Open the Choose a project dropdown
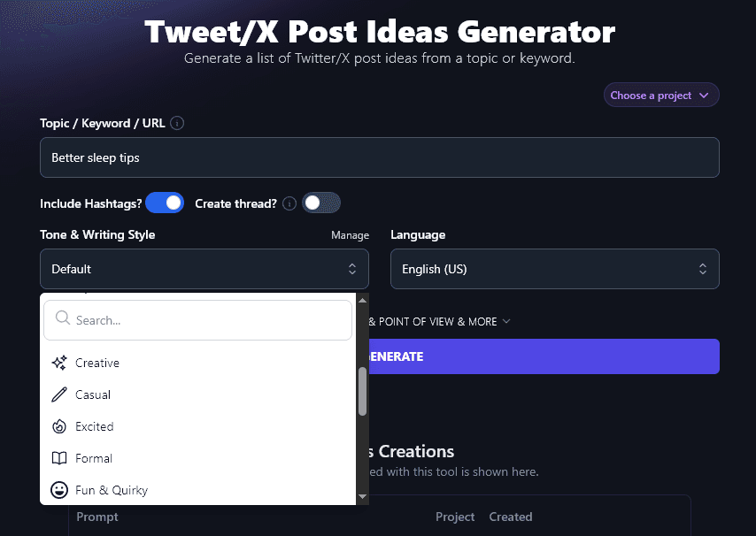The image size is (756, 536). click(660, 95)
